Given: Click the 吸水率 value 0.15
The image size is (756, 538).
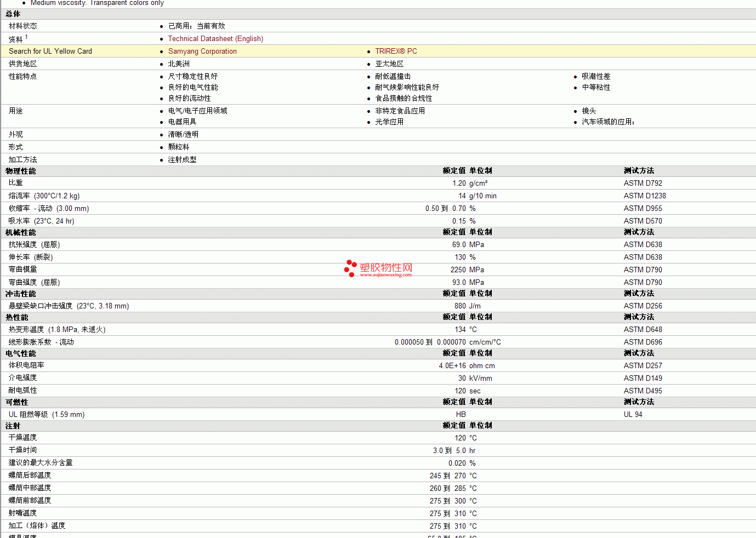Looking at the screenshot, I should 459,221.
